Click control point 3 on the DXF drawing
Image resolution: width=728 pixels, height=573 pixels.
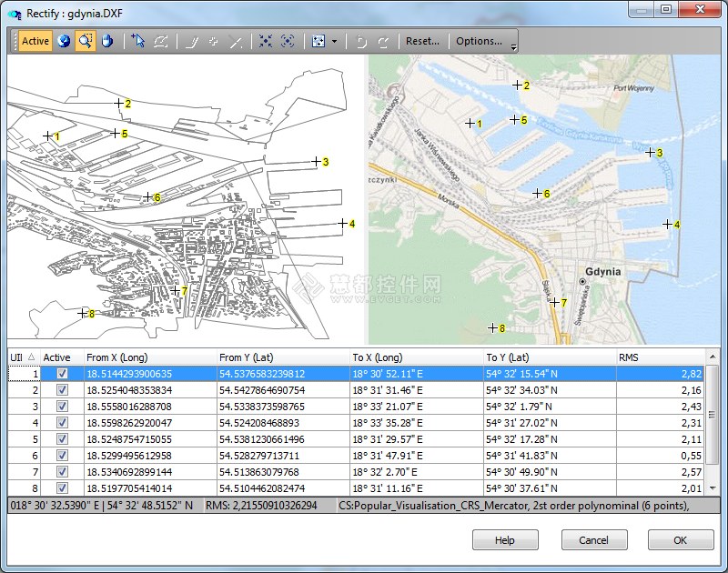(316, 162)
